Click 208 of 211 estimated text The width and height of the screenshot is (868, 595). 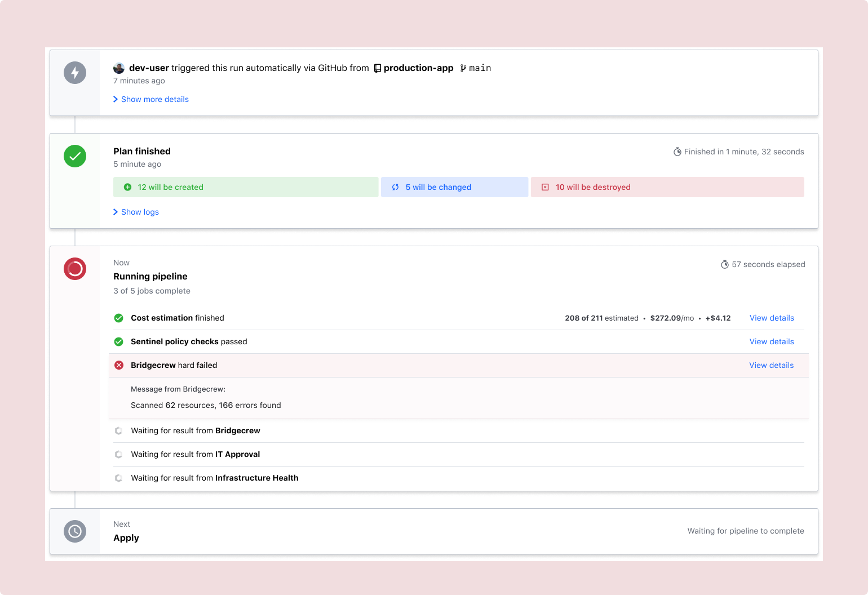click(x=601, y=318)
